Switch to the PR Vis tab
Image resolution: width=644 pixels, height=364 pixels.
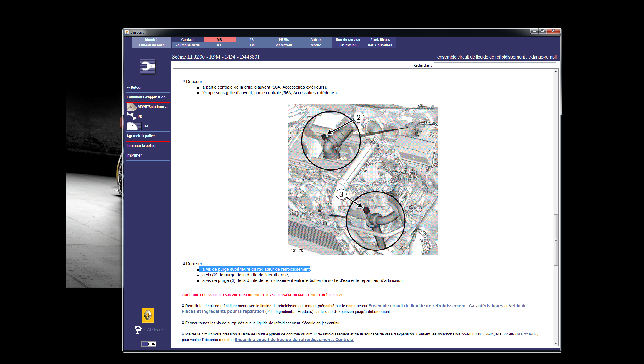284,40
